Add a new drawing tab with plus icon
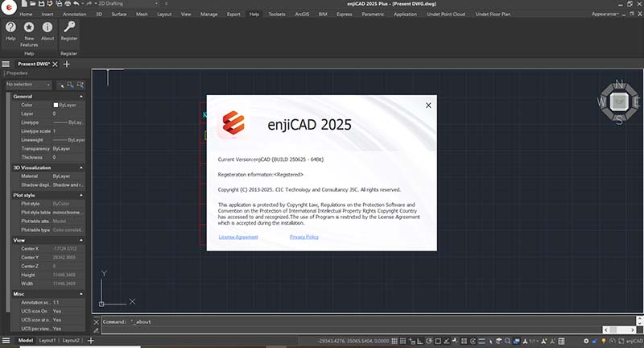Viewport: 644px width, 348px height. click(67, 64)
